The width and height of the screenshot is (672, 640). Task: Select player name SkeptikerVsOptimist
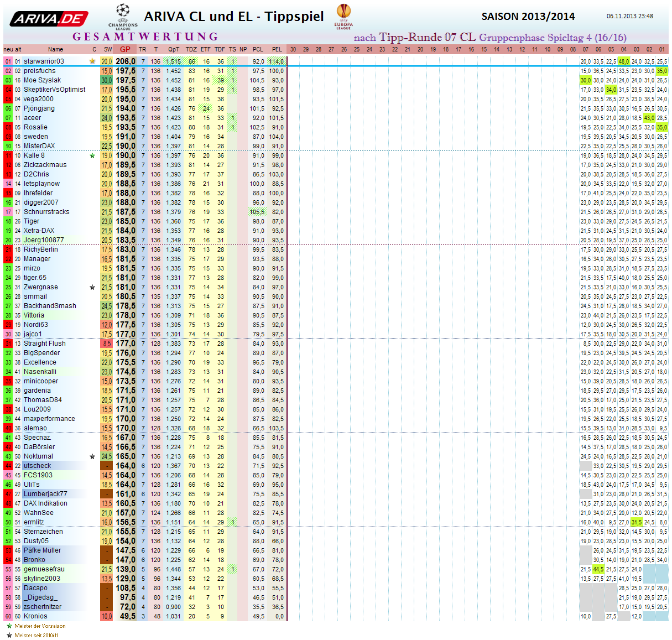tap(55, 90)
